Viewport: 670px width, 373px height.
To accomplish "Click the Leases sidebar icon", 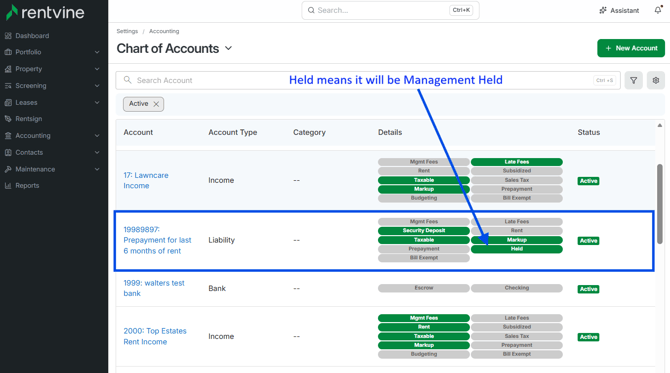I will point(8,103).
